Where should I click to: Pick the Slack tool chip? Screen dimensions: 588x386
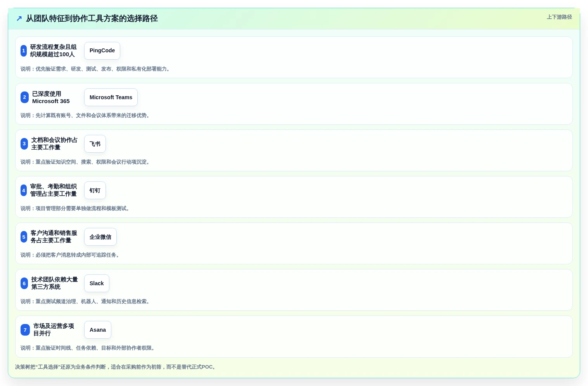(x=97, y=283)
